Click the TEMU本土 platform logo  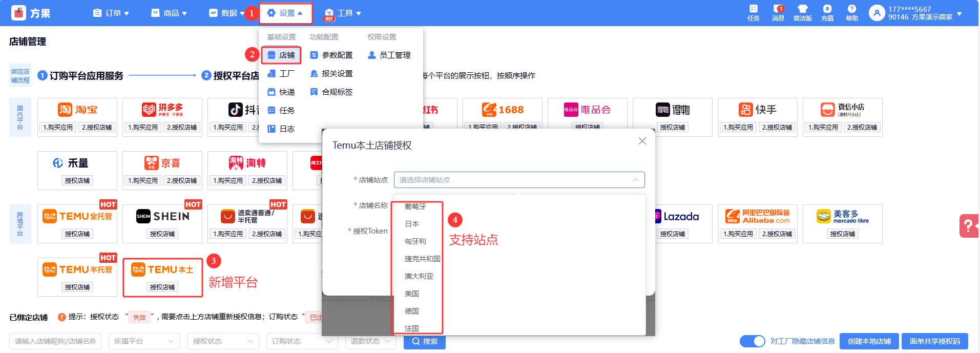(x=162, y=269)
